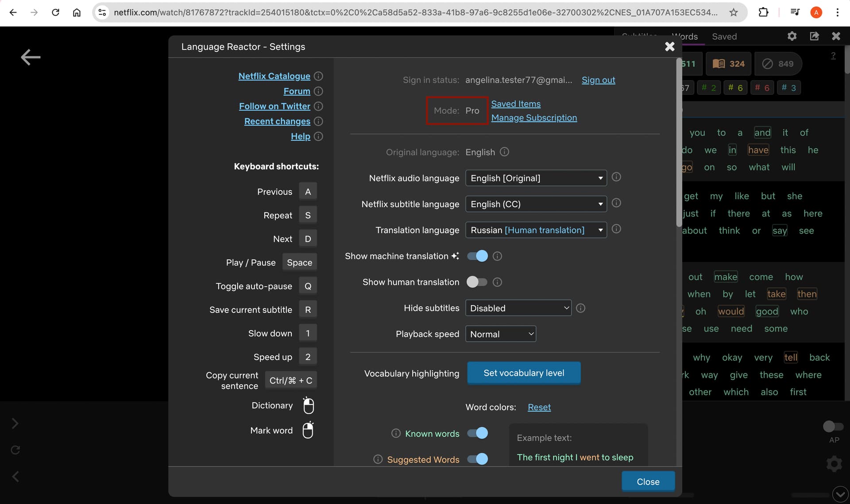Expand the Playback speed dropdown
Image resolution: width=850 pixels, height=504 pixels.
[x=500, y=334]
